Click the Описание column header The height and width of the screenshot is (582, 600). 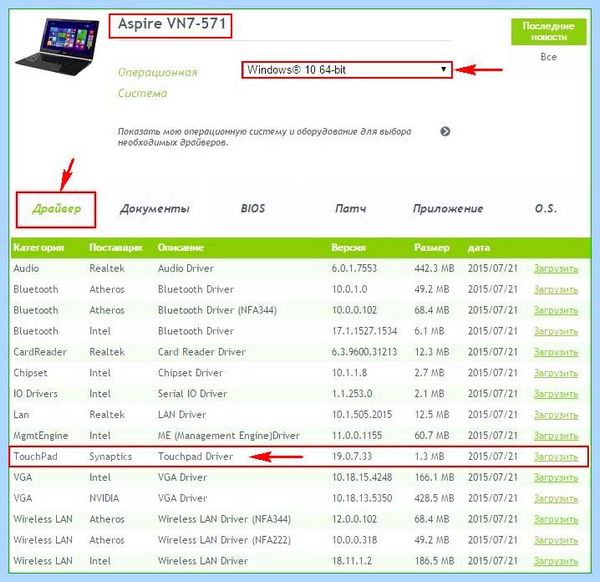point(181,248)
